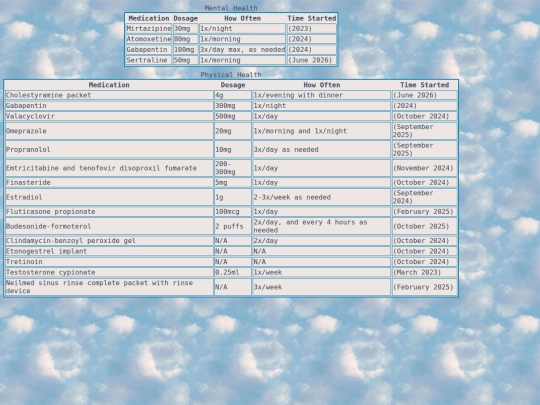Select 'Budesonide-formoterol' medication cell
This screenshot has height=405, width=540.
(109, 226)
